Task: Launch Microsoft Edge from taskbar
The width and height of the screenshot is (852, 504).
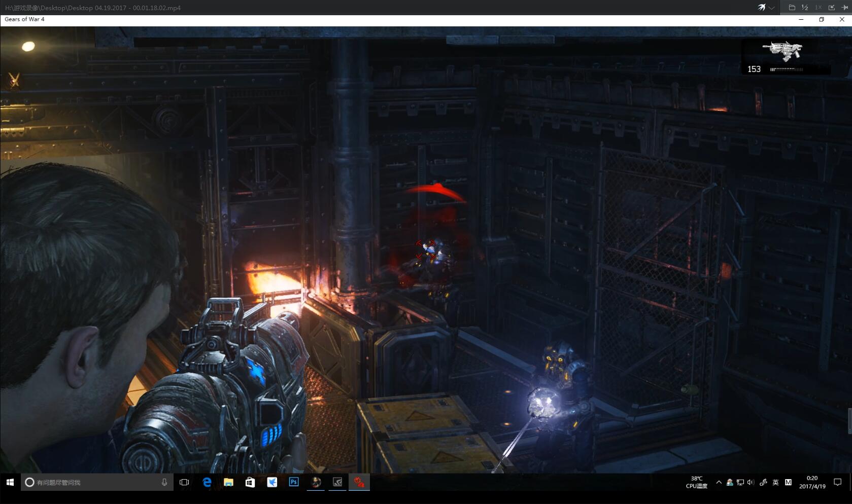Action: point(207,482)
